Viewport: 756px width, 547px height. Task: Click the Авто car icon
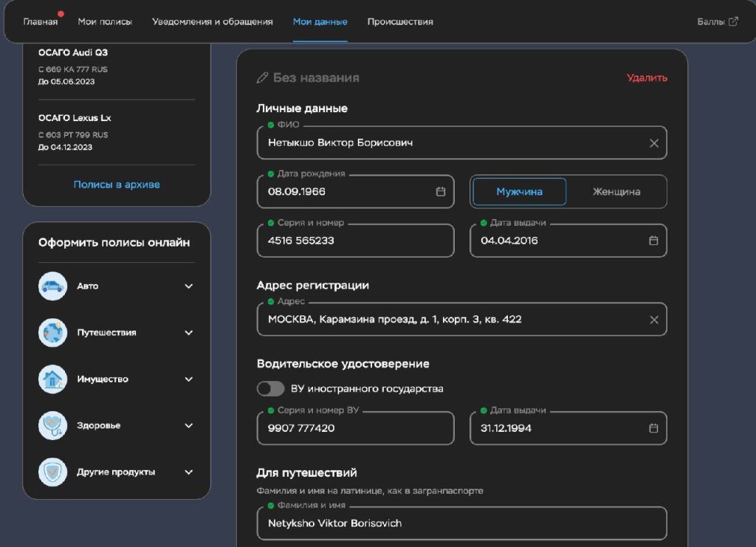point(52,286)
